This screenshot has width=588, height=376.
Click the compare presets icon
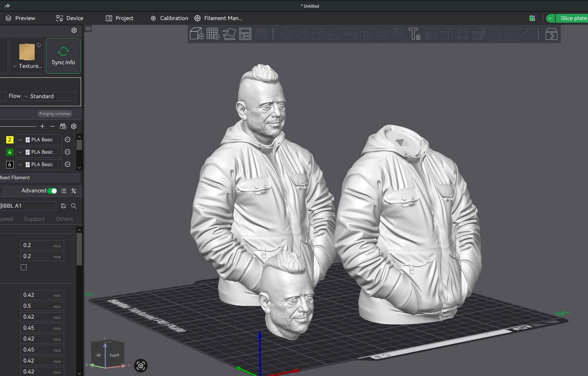coord(74,191)
